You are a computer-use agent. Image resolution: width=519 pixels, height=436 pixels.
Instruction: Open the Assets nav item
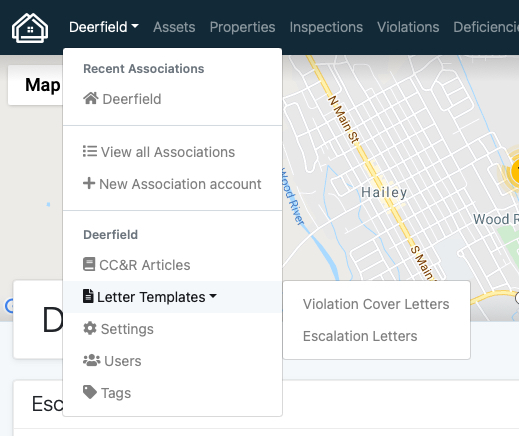pos(174,27)
